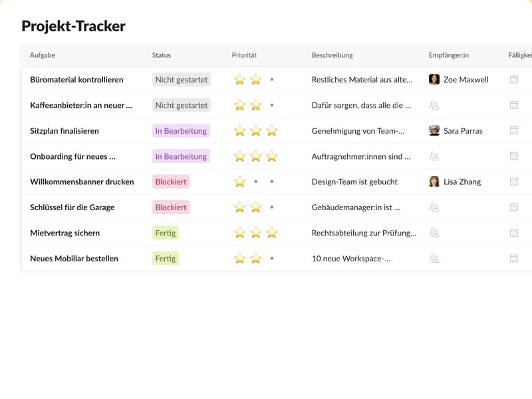
Task: Open date picker for Sitzplan finalisieren
Action: tap(514, 131)
